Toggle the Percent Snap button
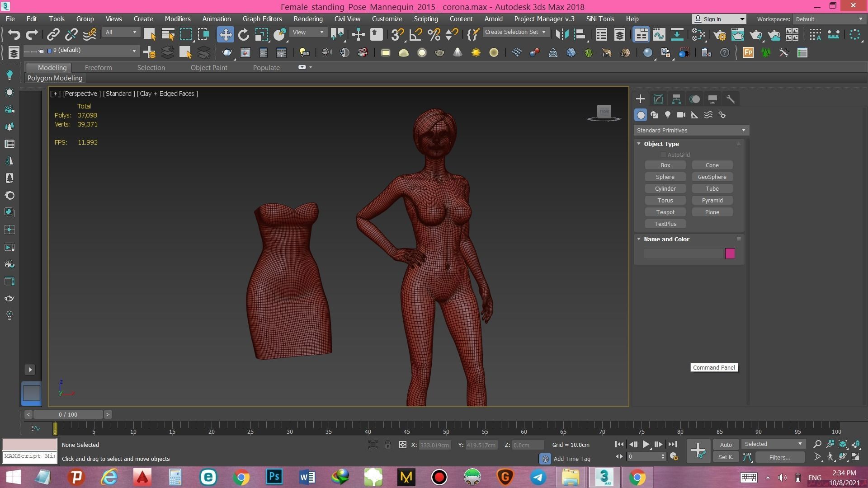The width and height of the screenshot is (868, 488). click(434, 34)
